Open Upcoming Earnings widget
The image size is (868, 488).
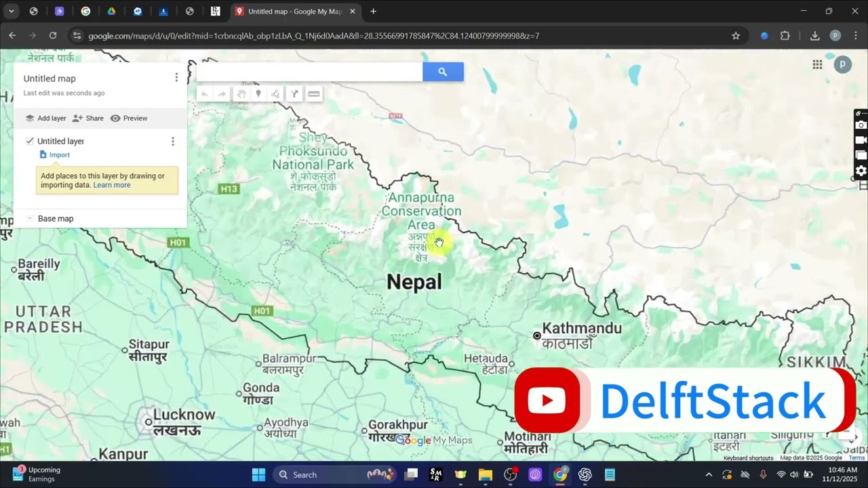pos(37,474)
